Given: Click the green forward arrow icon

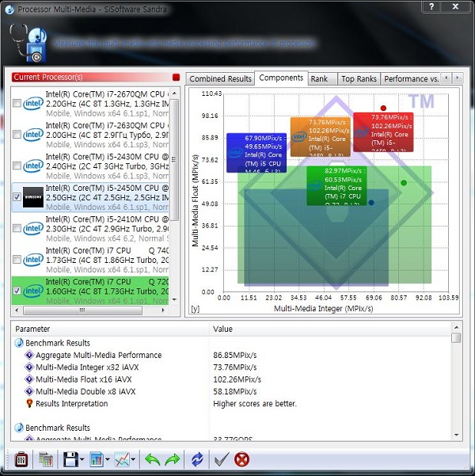Looking at the screenshot, I should point(172,459).
